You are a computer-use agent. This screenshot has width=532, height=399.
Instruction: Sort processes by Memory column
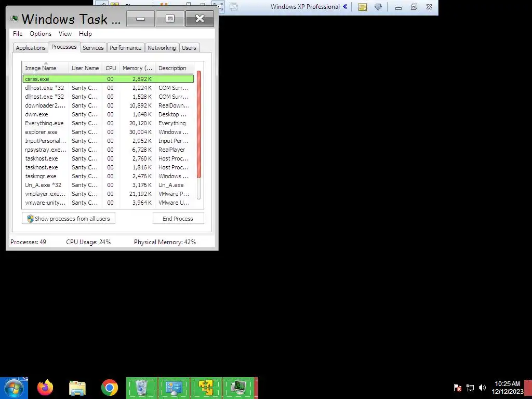pos(137,68)
